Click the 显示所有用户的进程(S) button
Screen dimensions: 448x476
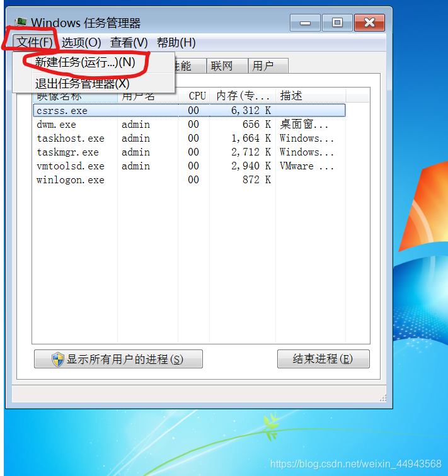pos(118,359)
